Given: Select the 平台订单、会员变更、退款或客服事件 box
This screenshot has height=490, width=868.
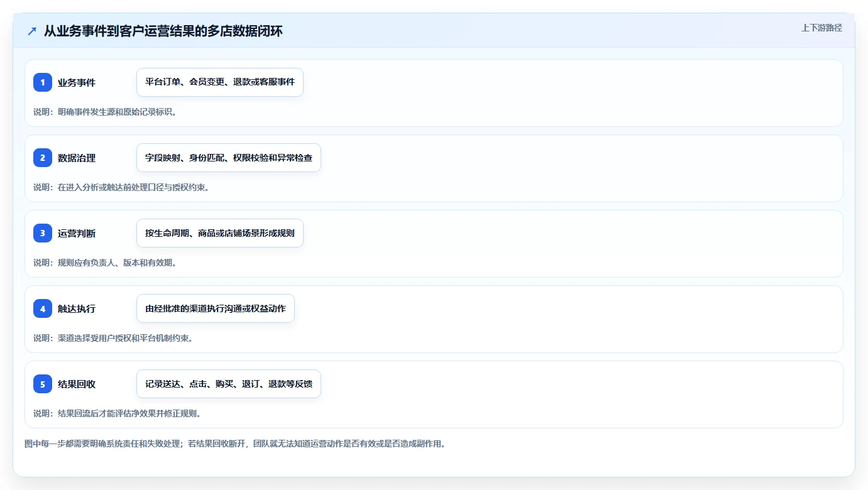Looking at the screenshot, I should pos(220,82).
